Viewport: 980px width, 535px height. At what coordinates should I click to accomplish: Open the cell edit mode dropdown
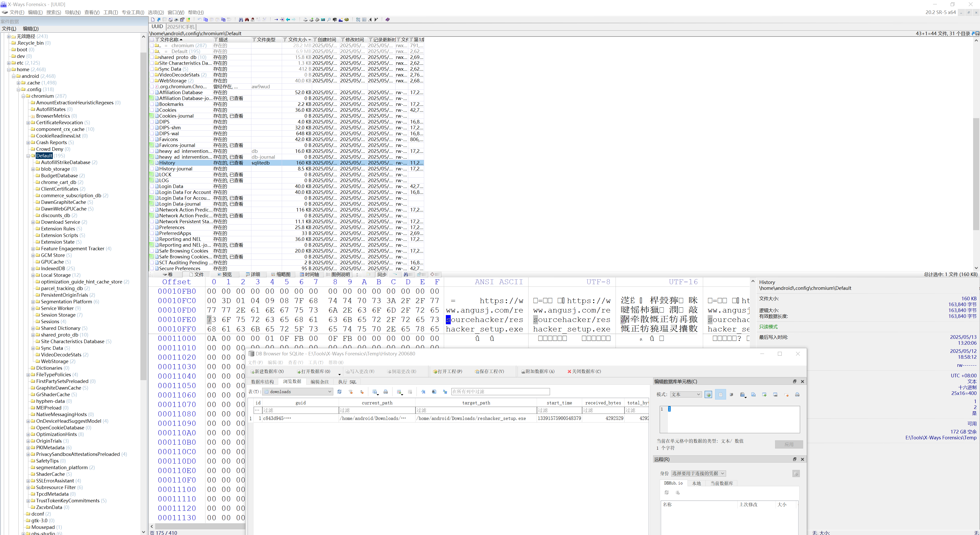click(699, 394)
